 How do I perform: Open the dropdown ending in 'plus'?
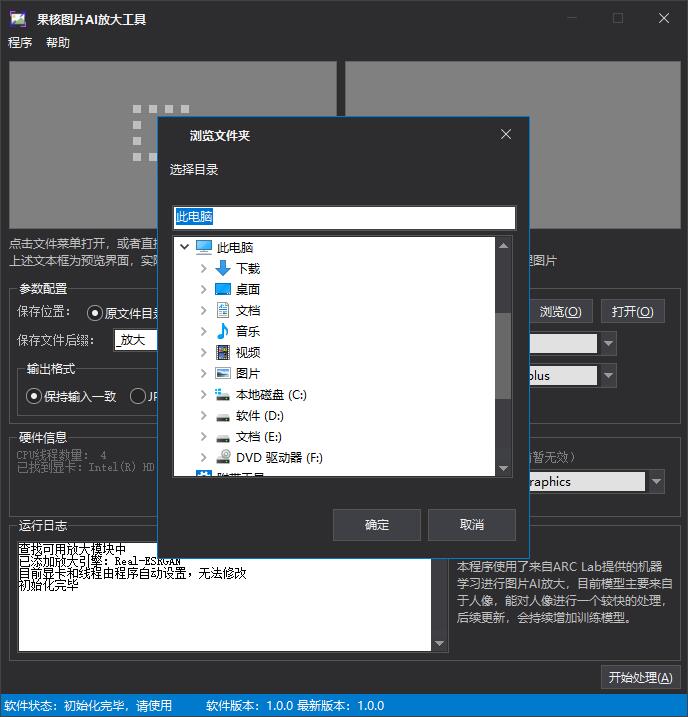click(x=608, y=375)
